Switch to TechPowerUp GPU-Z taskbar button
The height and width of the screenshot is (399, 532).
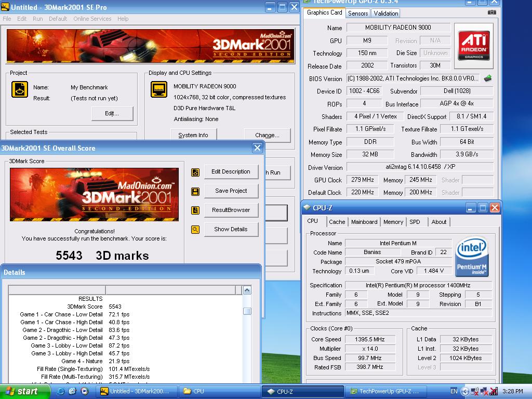click(x=385, y=391)
